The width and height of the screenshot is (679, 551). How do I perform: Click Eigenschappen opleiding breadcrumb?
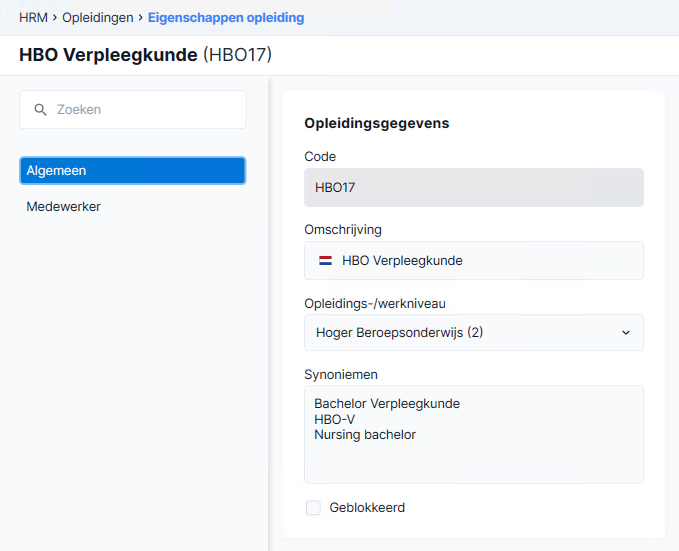(226, 18)
